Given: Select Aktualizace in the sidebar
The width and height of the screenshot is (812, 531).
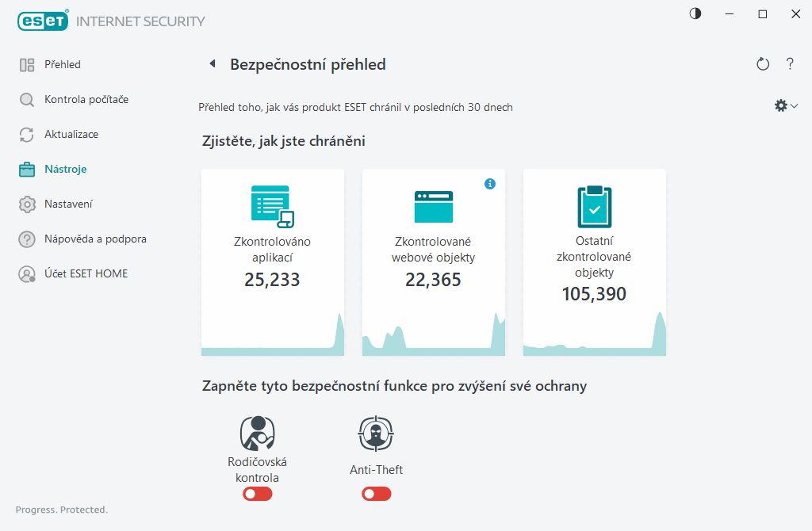Looking at the screenshot, I should point(71,134).
